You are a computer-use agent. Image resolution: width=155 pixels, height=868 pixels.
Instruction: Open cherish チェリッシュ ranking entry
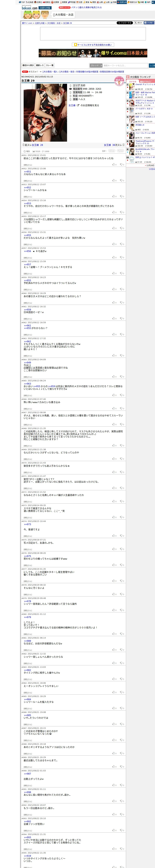[x=145, y=85]
